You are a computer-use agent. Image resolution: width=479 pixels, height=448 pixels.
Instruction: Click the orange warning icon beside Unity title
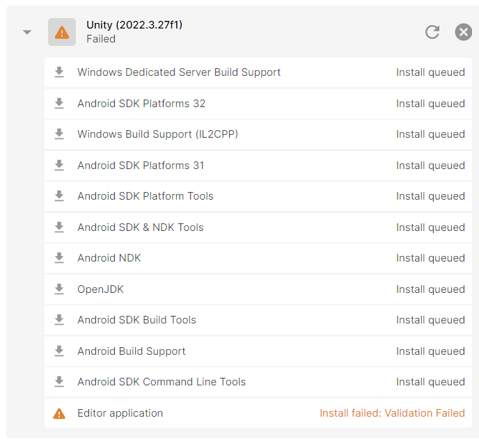(62, 32)
